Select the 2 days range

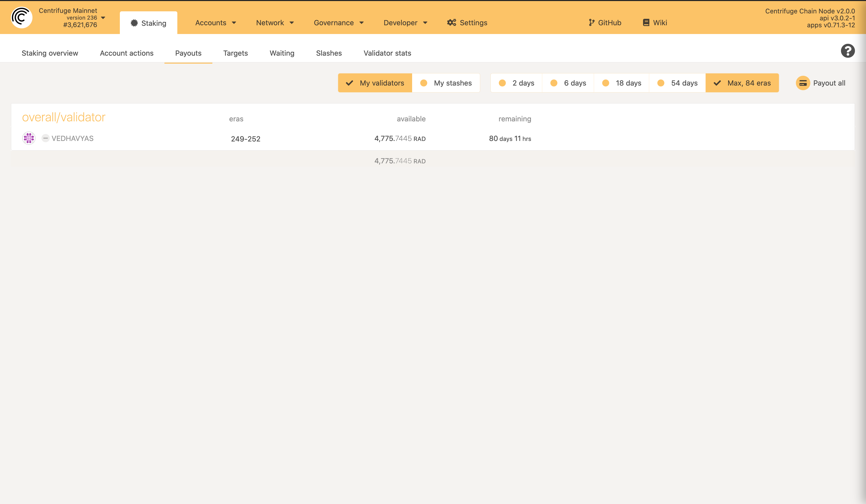[516, 83]
